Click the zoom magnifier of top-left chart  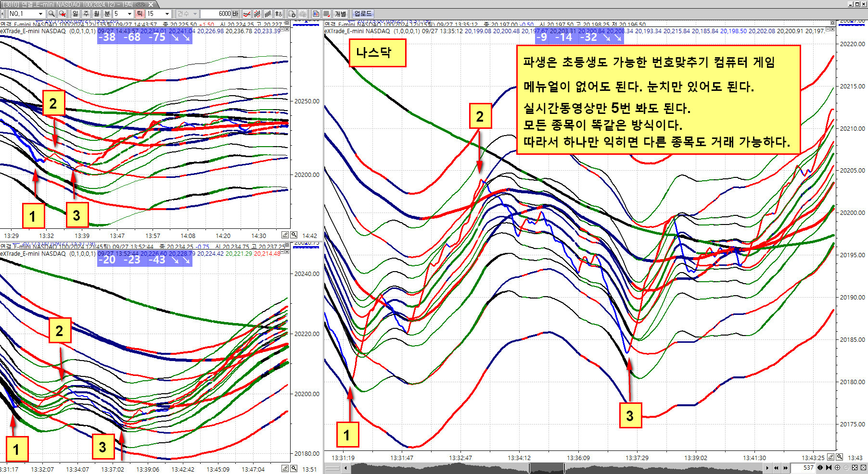294,235
